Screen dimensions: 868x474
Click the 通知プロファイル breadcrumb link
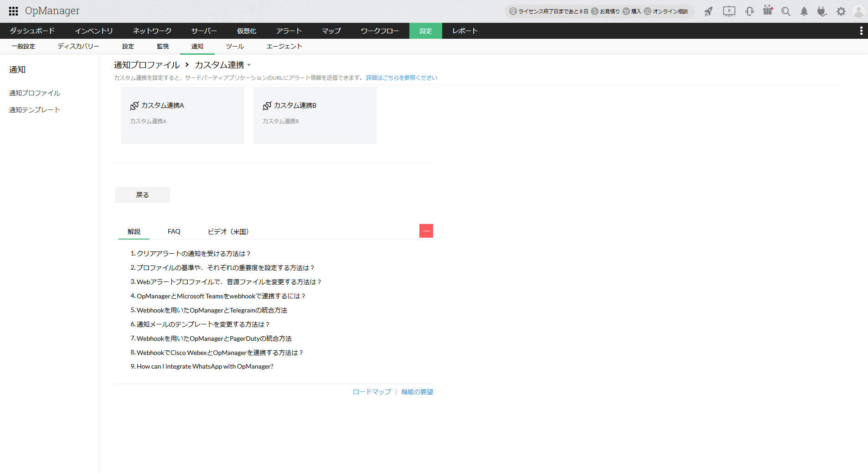coord(147,65)
